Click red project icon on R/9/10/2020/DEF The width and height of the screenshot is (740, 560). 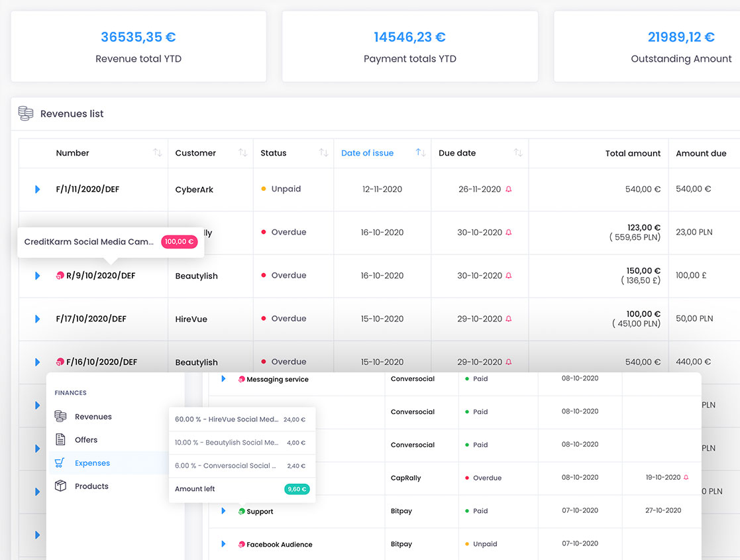pos(60,275)
